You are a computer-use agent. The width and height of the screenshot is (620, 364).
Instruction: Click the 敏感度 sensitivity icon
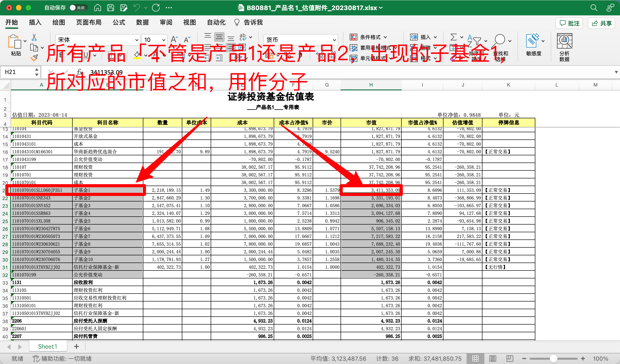click(532, 41)
